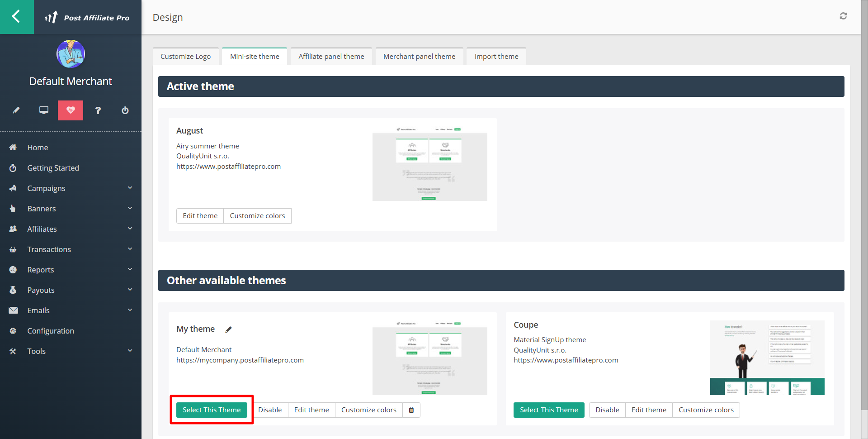Click Edit theme for Coupe
Viewport: 868px width, 439px height.
[649, 410]
